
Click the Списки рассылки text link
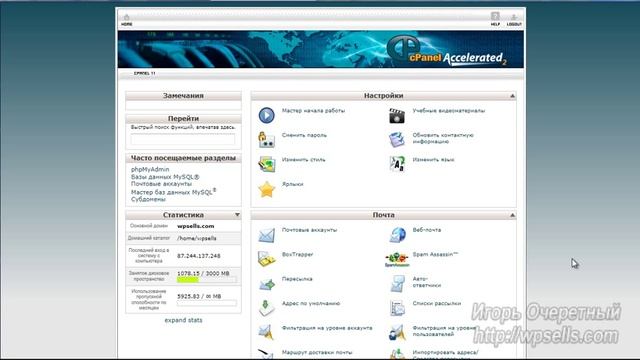tap(436, 303)
